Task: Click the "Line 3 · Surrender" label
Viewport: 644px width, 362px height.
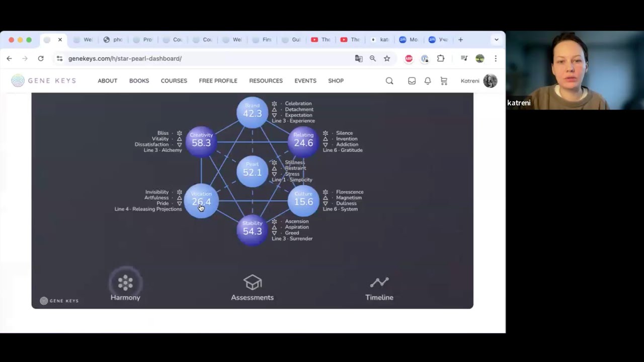Action: (x=292, y=238)
